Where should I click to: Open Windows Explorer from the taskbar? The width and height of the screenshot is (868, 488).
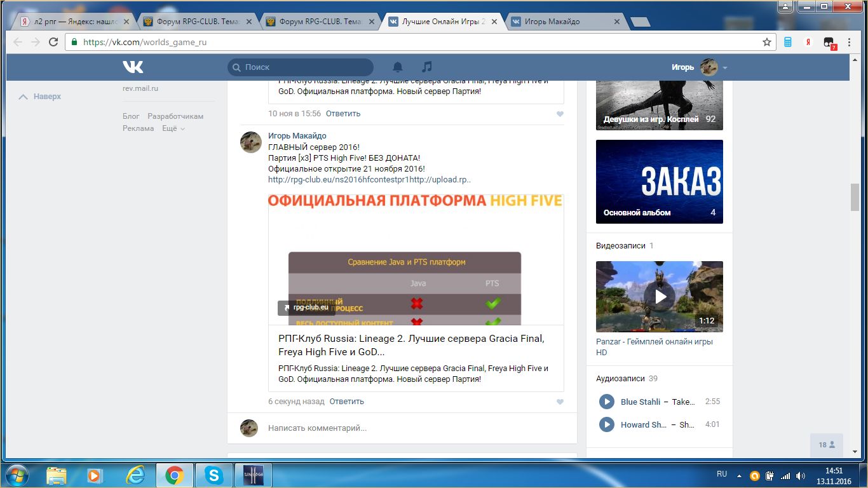tap(57, 475)
